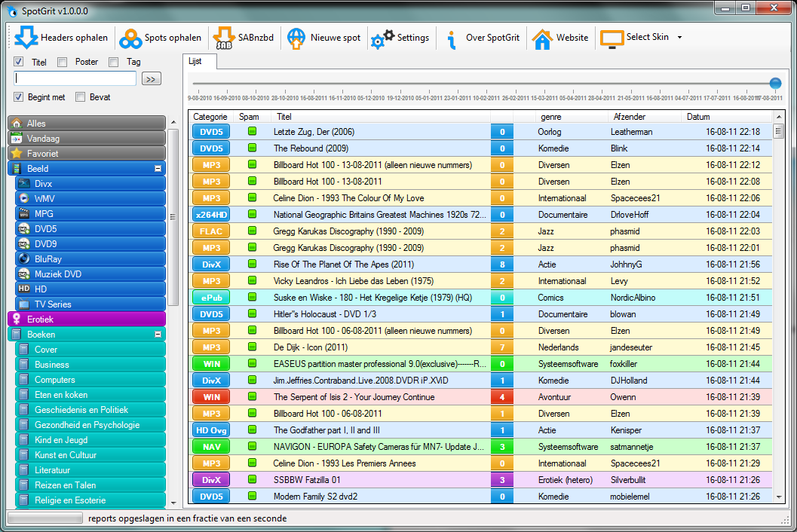Switch to the Lijst tab
The image size is (797, 532).
(199, 62)
